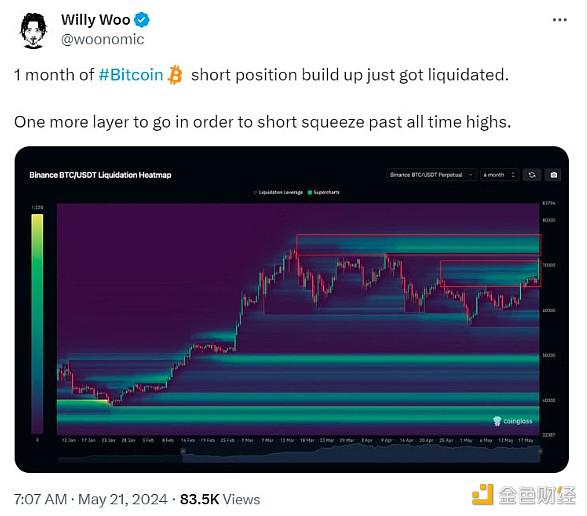Click the liquidation color scale bar
587x516 pixels.
[x=37, y=324]
